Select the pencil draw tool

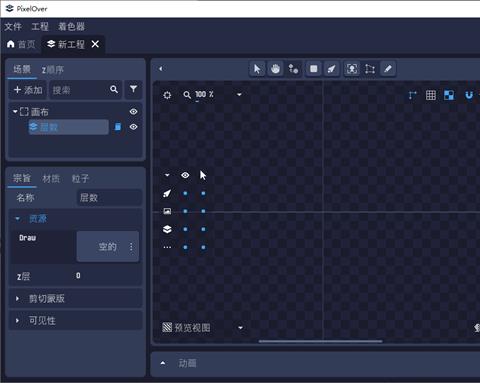coord(388,69)
